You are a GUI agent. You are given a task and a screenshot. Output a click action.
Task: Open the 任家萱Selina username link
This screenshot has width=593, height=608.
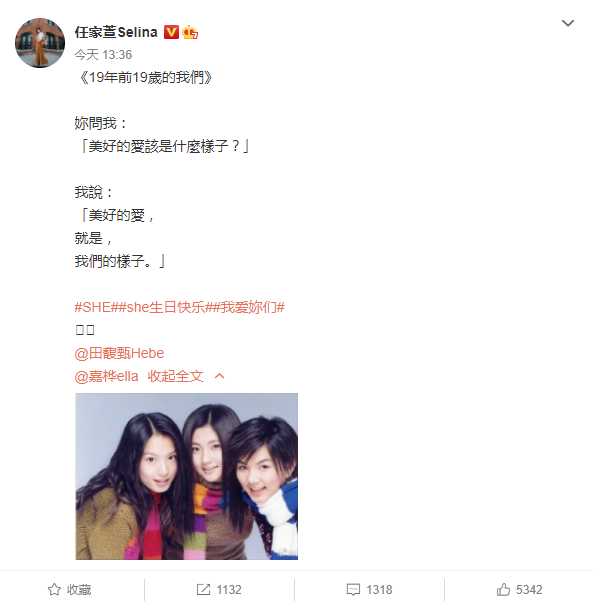[116, 32]
